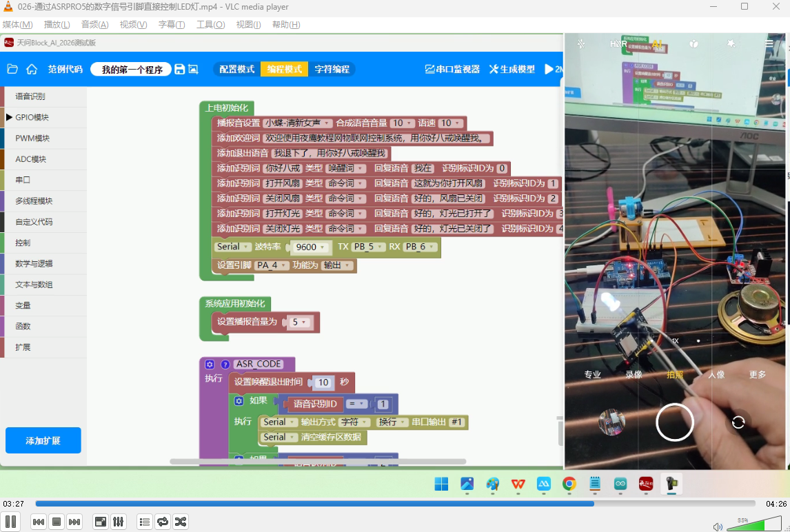
Task: Stop the VLC playback
Action: click(x=57, y=522)
